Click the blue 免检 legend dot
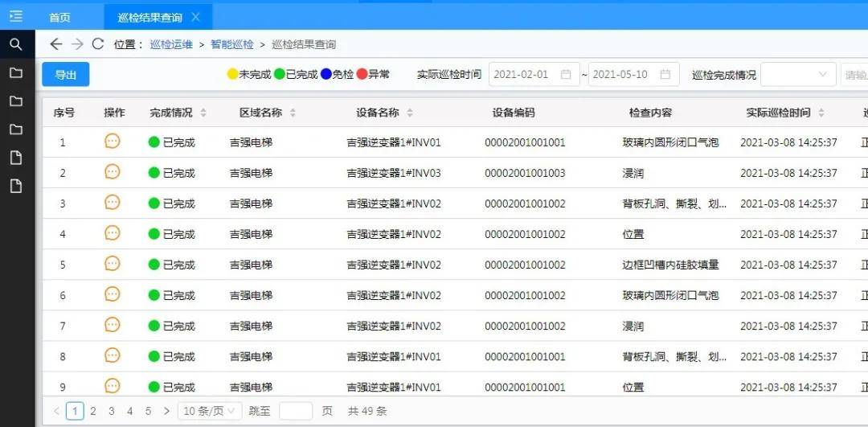868x427 pixels. (325, 74)
